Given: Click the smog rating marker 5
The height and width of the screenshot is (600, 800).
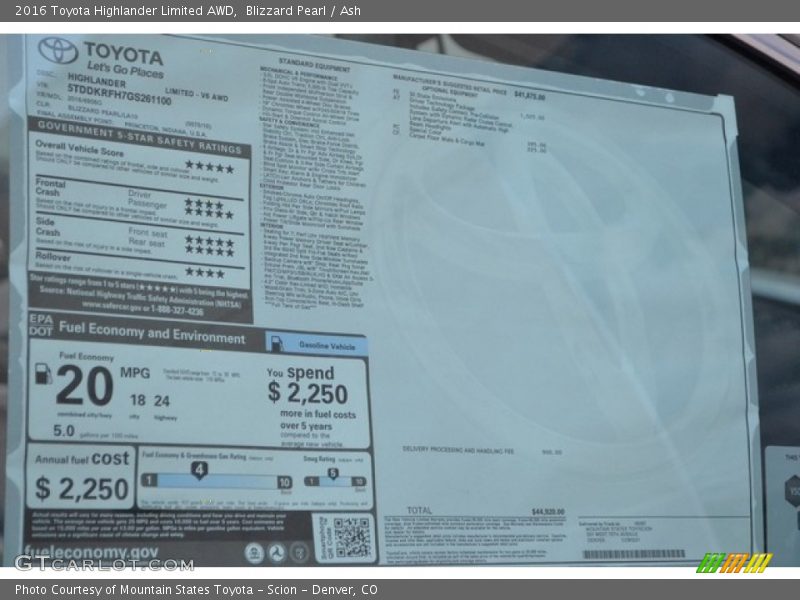Looking at the screenshot, I should pos(333,473).
